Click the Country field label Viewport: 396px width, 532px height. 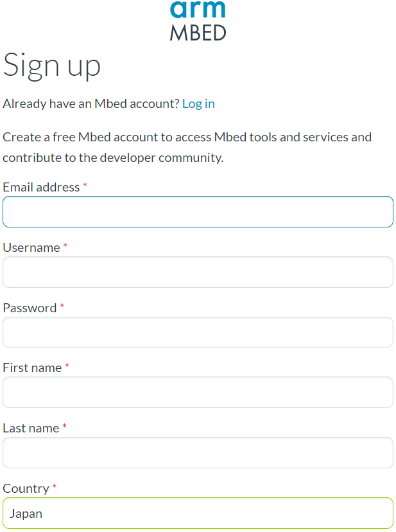(26, 488)
